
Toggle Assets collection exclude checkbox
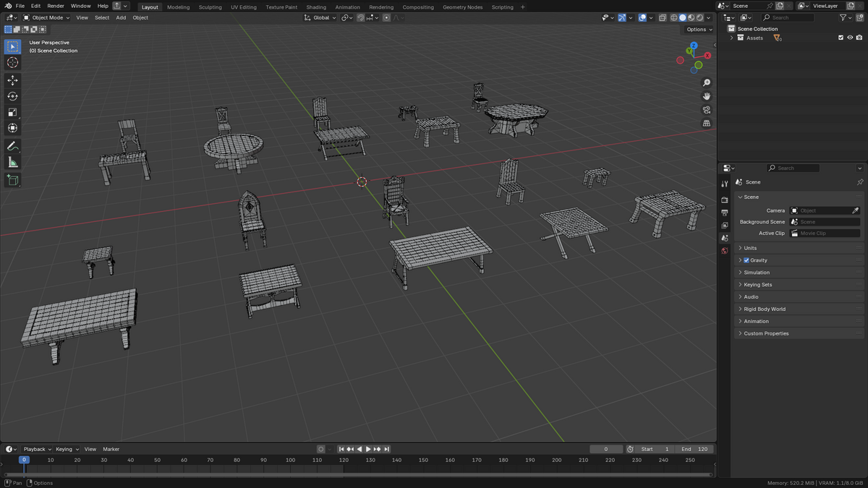(x=841, y=38)
